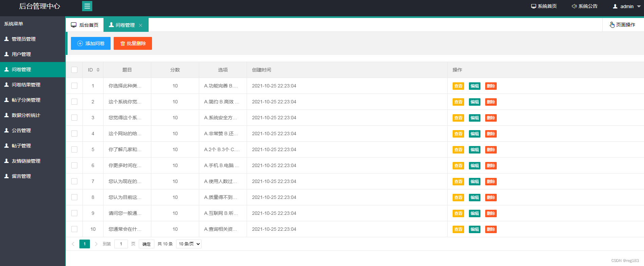
Task: Click the admin user avatar icon
Action: [615, 6]
